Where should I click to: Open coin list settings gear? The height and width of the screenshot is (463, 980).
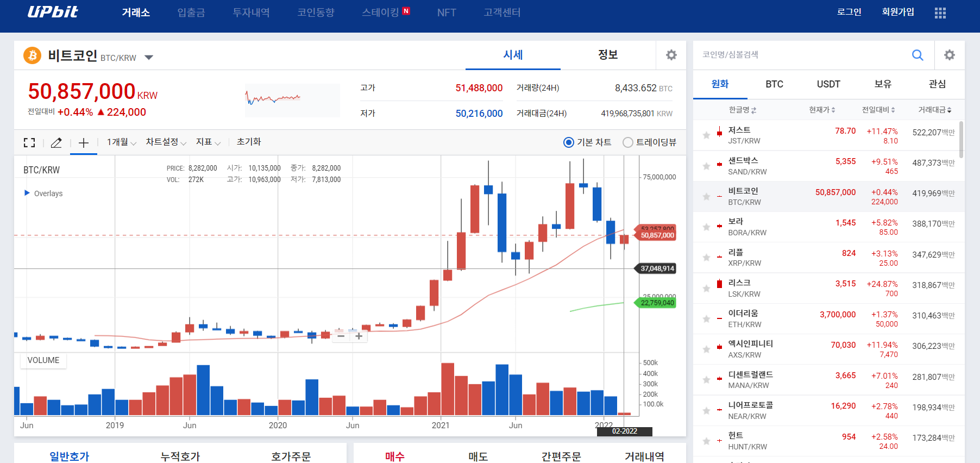click(x=950, y=55)
